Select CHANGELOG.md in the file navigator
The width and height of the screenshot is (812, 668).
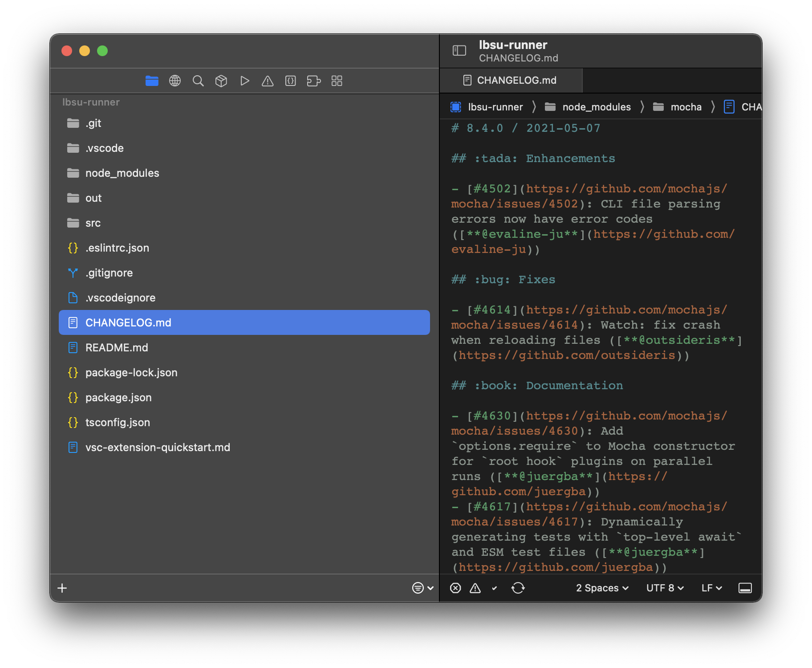[244, 322]
